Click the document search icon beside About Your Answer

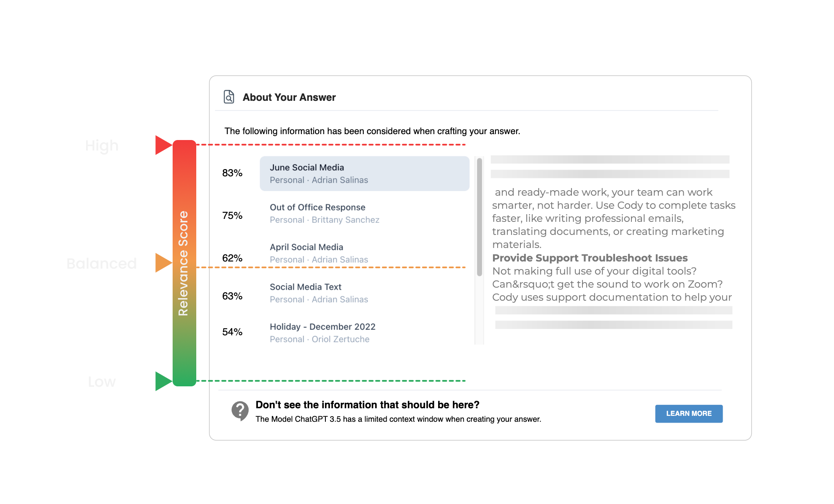click(228, 97)
